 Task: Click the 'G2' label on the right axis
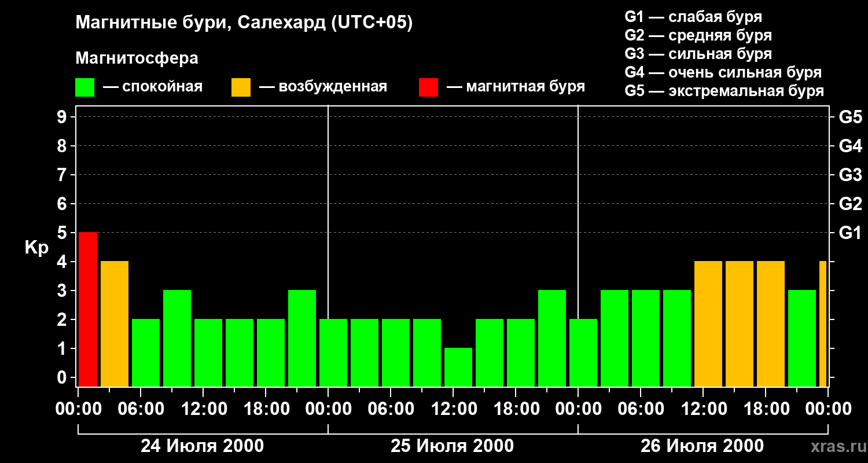850,204
